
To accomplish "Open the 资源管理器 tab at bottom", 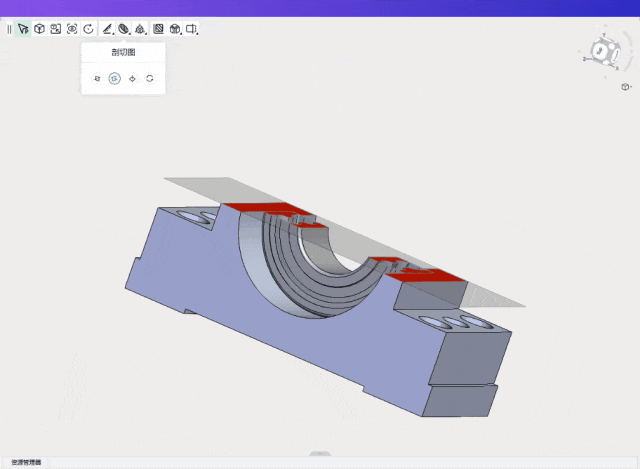I will pos(26,462).
